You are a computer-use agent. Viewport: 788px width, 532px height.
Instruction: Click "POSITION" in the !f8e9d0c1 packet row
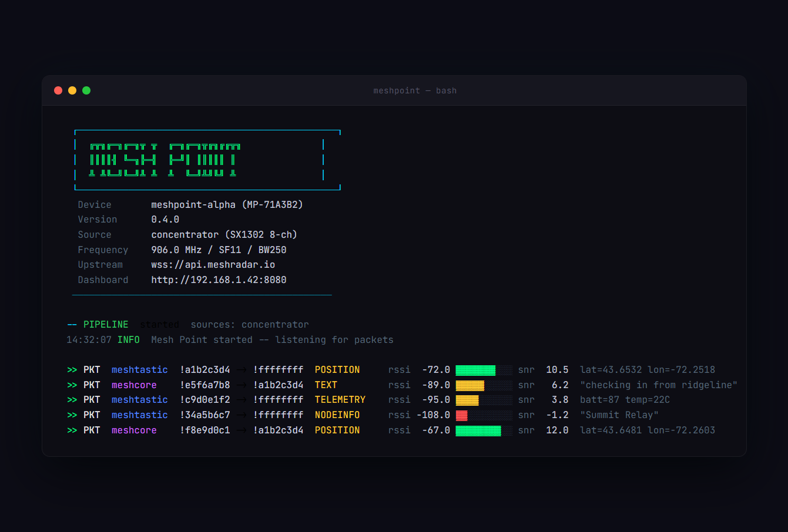pyautogui.click(x=337, y=430)
